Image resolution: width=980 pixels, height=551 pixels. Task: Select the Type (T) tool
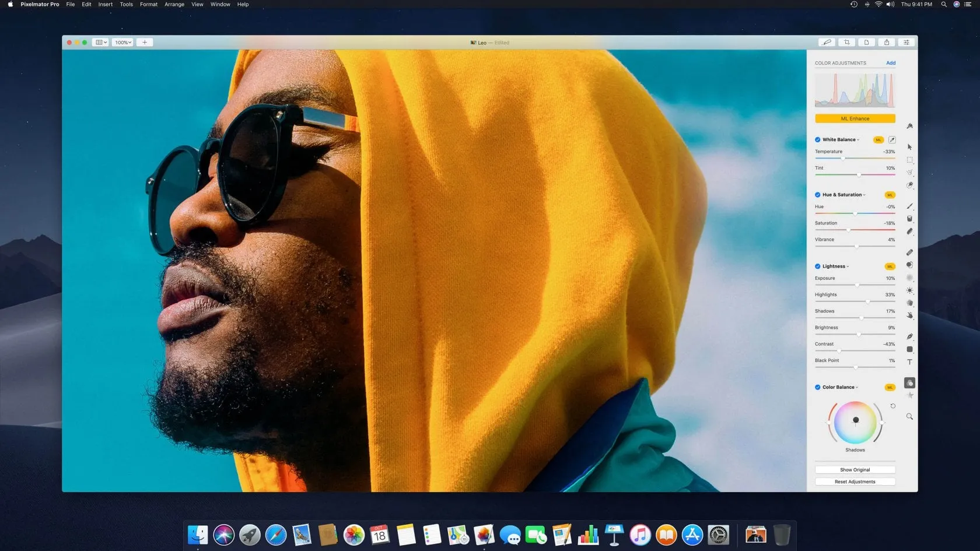tap(909, 362)
